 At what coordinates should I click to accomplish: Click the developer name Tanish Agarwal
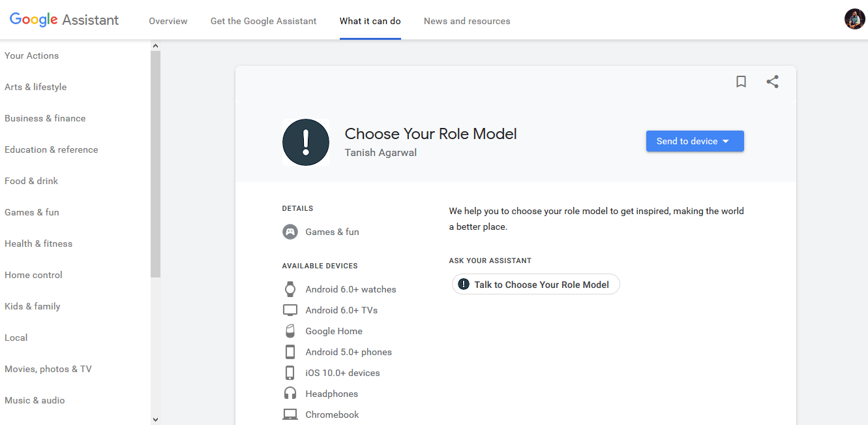tap(381, 153)
